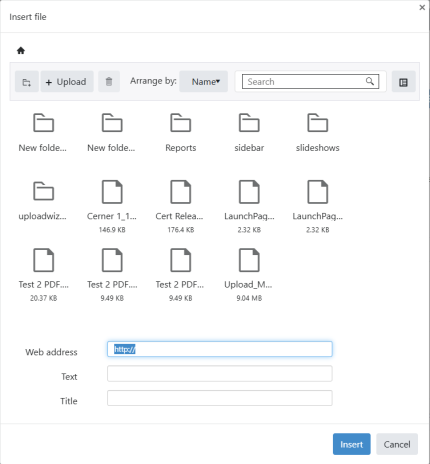This screenshot has width=430, height=464.
Task: Switch view with the list layout icon
Action: tap(403, 82)
